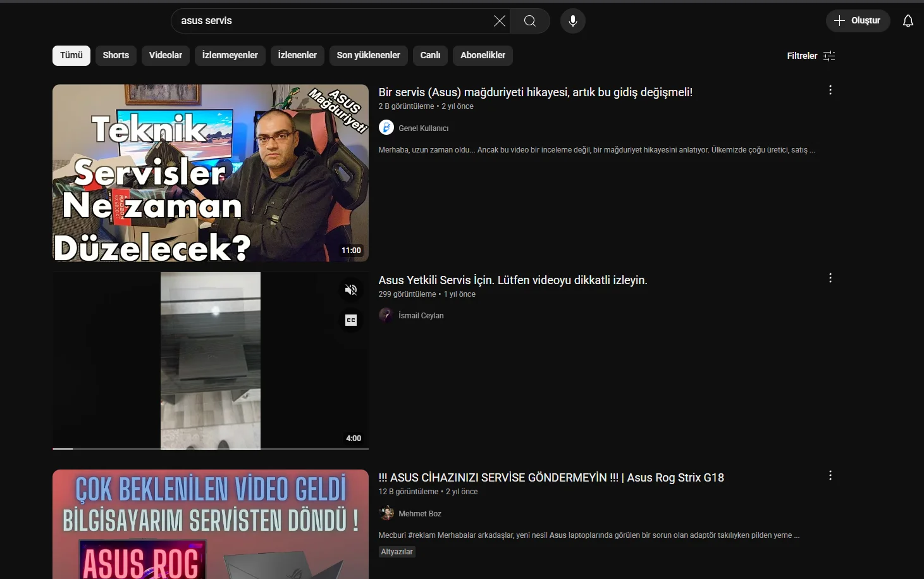The height and width of the screenshot is (579, 924).
Task: Click the '2 B görüntüleme • 2 yıl önce' text
Action: coord(426,106)
